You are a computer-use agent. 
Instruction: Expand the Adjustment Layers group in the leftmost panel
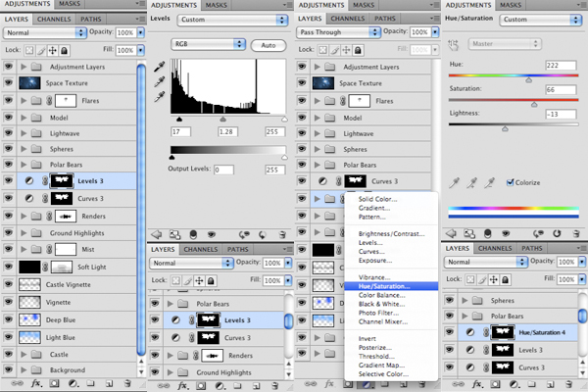(24, 67)
